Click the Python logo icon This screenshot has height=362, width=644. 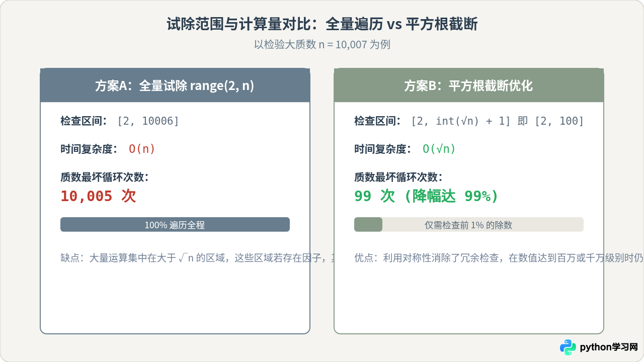coord(568,347)
